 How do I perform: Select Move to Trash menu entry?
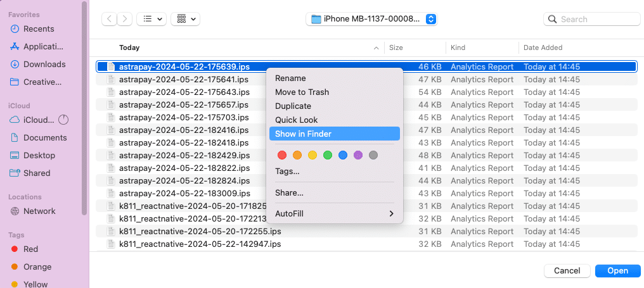point(302,92)
